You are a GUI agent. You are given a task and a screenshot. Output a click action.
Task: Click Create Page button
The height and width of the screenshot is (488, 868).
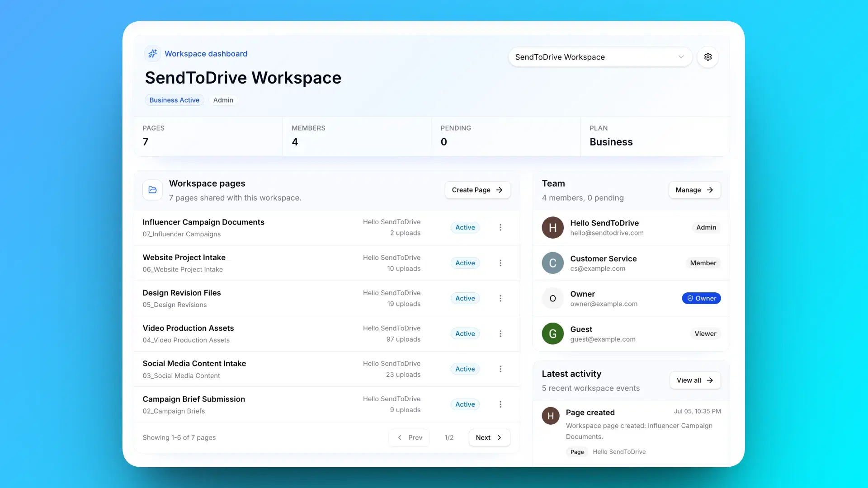coord(477,190)
